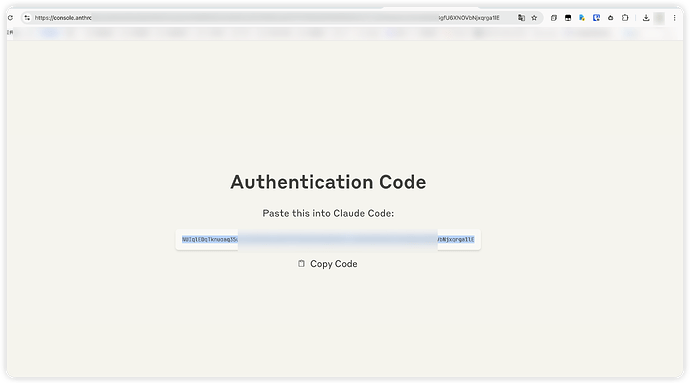Open the Extensions puzzle-piece menu

point(625,18)
